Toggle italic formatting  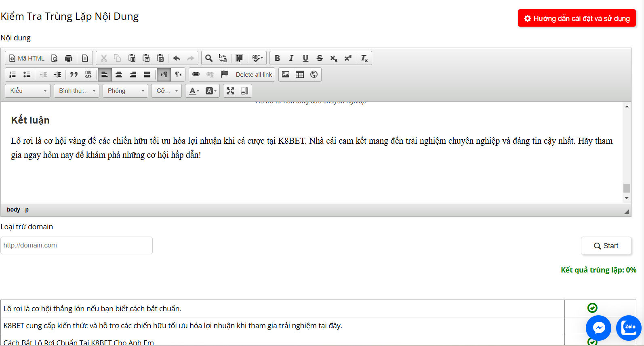(x=291, y=58)
